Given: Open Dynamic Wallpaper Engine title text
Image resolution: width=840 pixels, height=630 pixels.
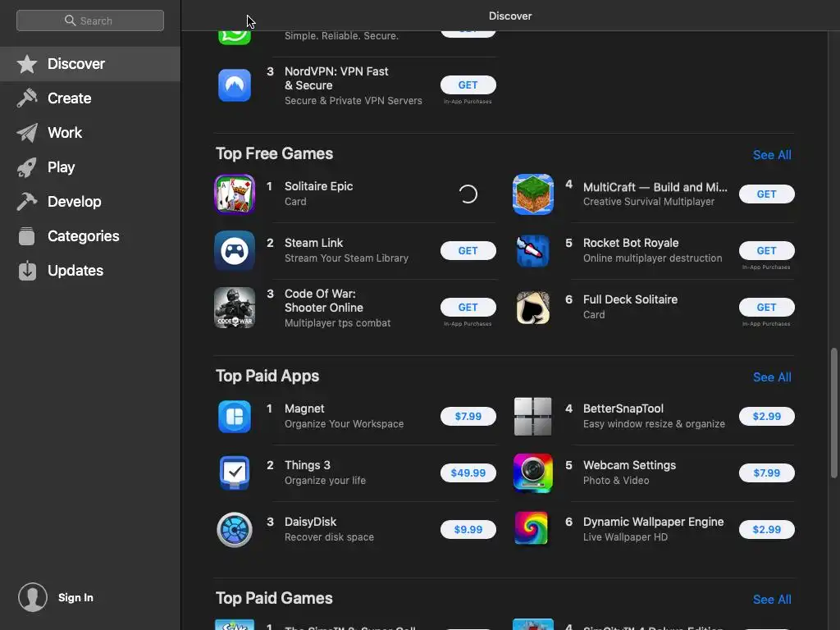Looking at the screenshot, I should coord(654,522).
